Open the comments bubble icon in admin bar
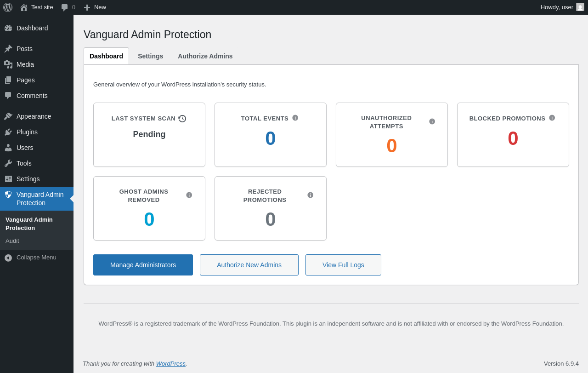Image resolution: width=588 pixels, height=373 pixels. point(65,7)
